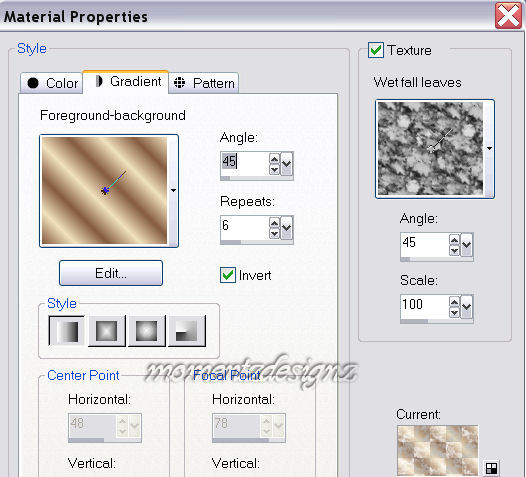Image resolution: width=526 pixels, height=477 pixels.
Task: Uncheck the Invert checkbox
Action: (228, 275)
